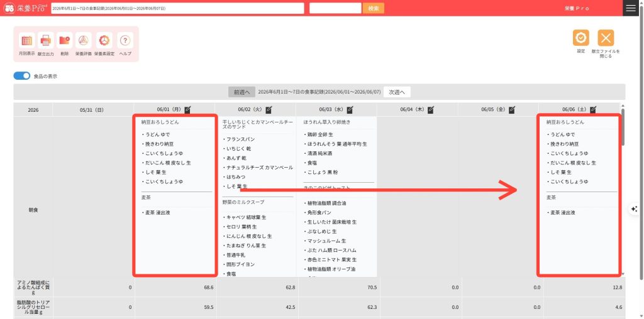
Task: Edit the 06/04 (木) day entry
Action: 430,109
